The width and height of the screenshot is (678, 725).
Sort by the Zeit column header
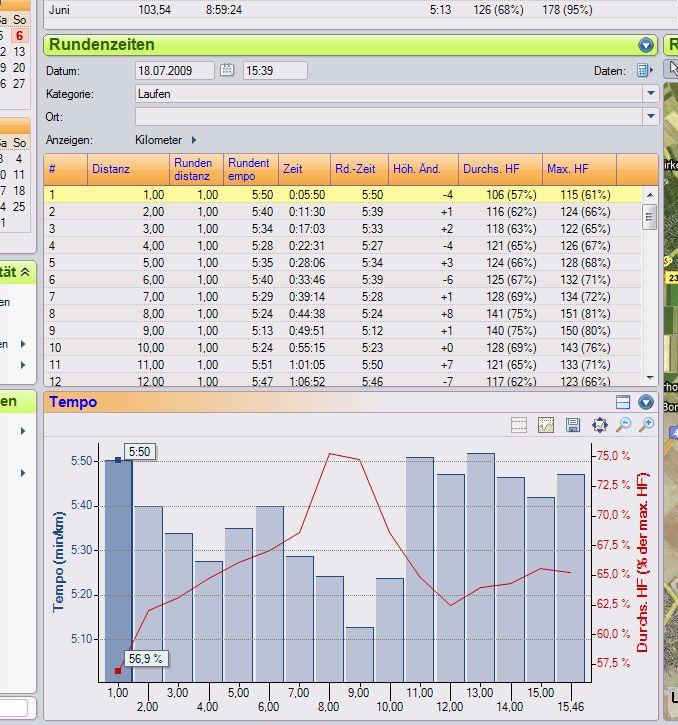304,169
